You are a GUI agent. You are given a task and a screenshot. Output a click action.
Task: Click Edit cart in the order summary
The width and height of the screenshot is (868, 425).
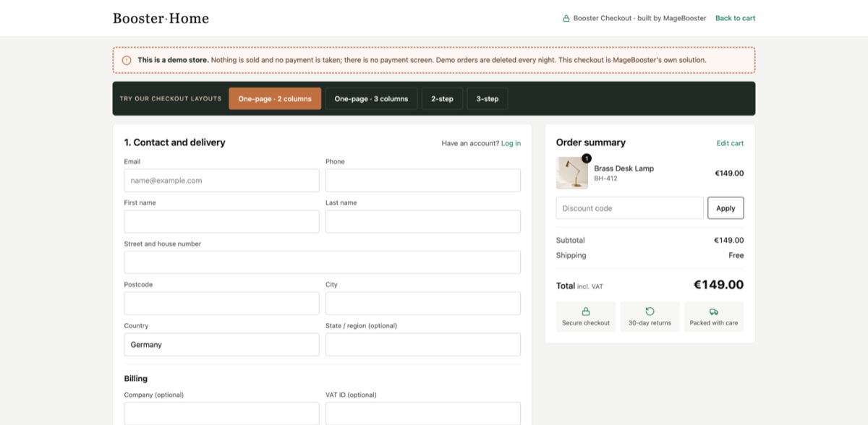tap(730, 143)
